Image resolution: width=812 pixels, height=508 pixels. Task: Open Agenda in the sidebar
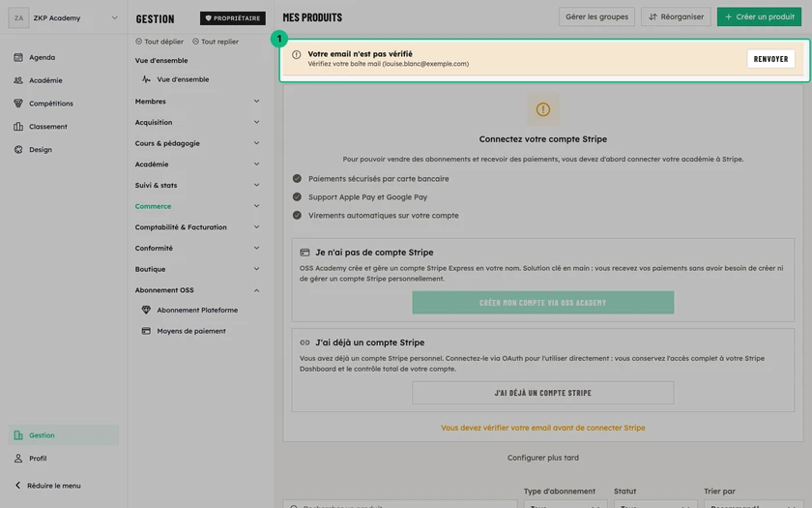click(63, 57)
